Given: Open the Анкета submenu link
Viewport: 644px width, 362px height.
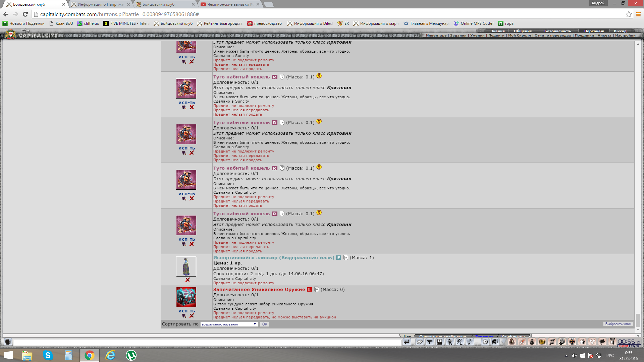Looking at the screenshot, I should click(604, 36).
